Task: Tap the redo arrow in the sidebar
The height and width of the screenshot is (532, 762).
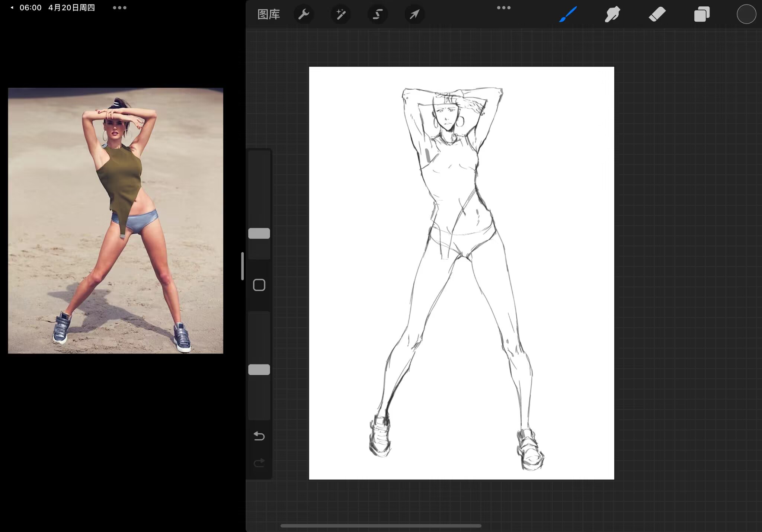Action: click(259, 462)
